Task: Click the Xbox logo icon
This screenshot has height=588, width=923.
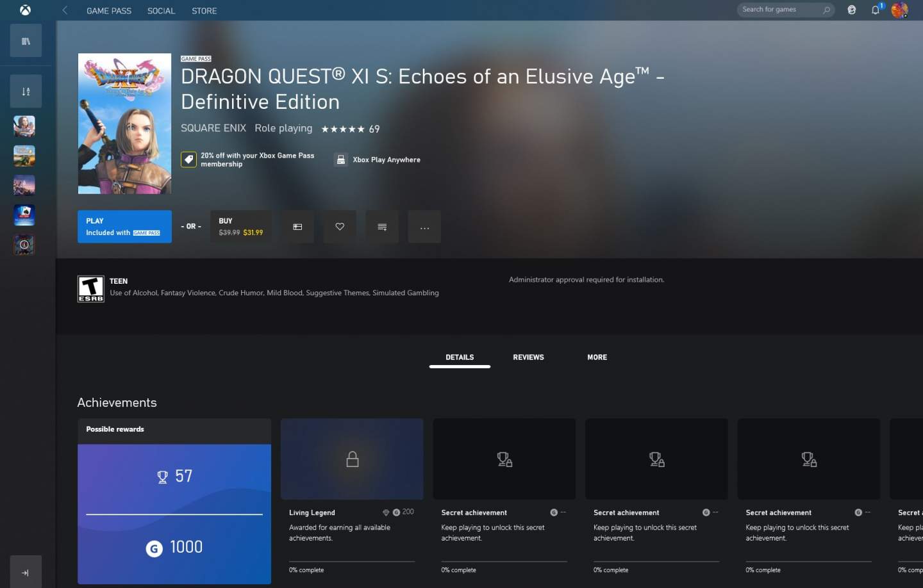Action: pos(25,10)
